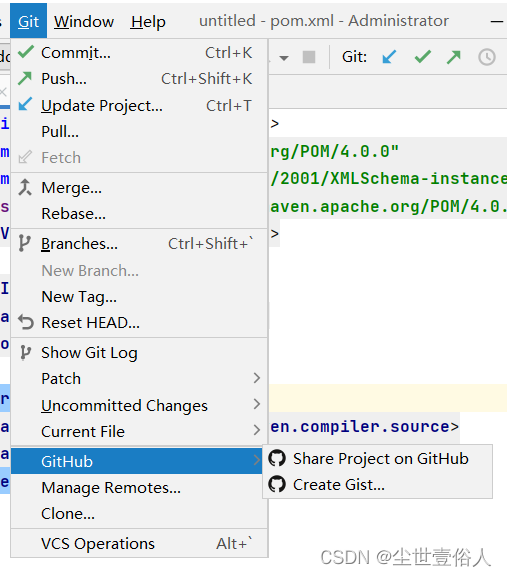Click the undo arrow beside Reset HEAD...

point(26,322)
